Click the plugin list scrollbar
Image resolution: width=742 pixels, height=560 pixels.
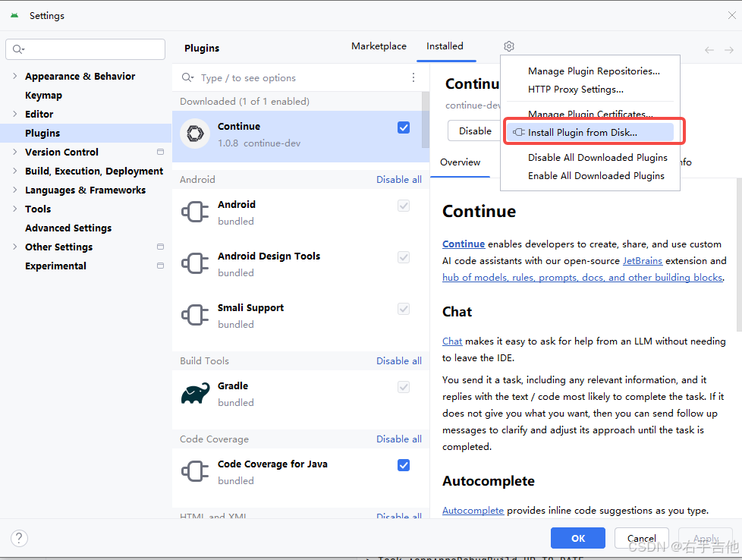pyautogui.click(x=426, y=120)
